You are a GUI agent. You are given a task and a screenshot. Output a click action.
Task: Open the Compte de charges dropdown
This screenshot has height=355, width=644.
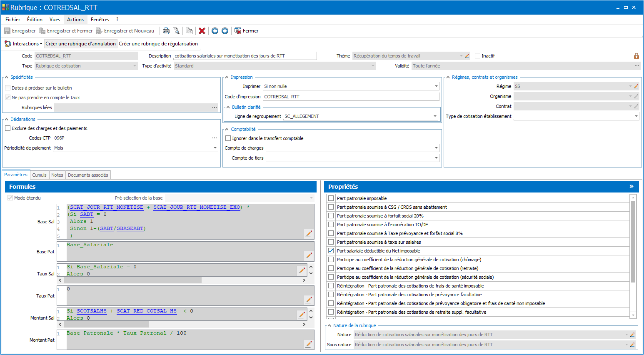[x=436, y=148]
